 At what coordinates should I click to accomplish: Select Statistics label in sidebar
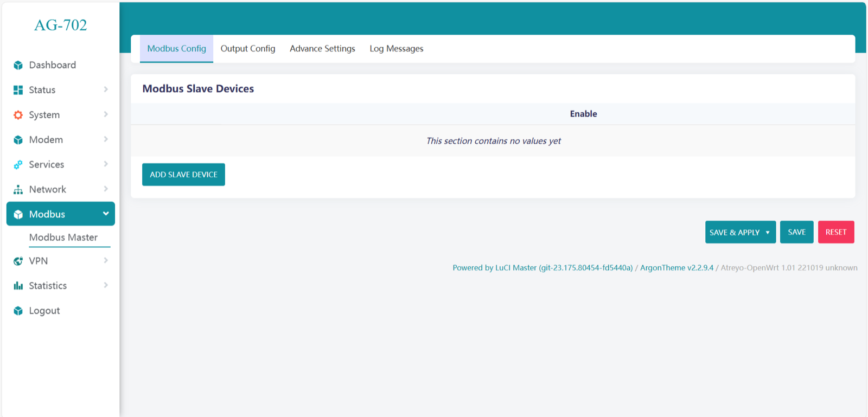[48, 286]
